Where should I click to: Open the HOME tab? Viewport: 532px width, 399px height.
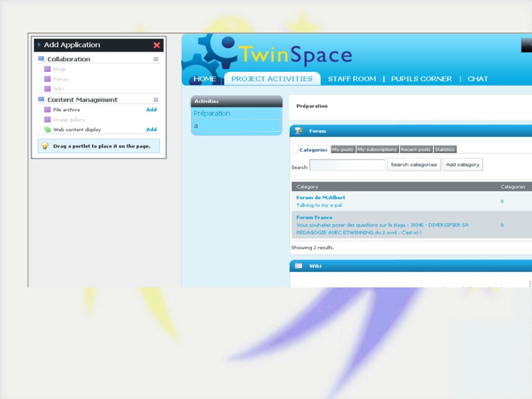point(205,79)
